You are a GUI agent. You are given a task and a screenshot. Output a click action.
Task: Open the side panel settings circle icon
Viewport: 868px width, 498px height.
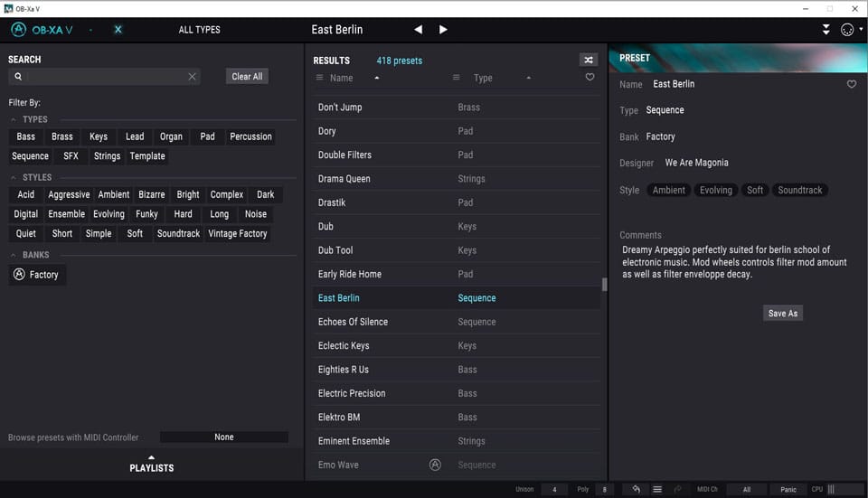click(847, 30)
